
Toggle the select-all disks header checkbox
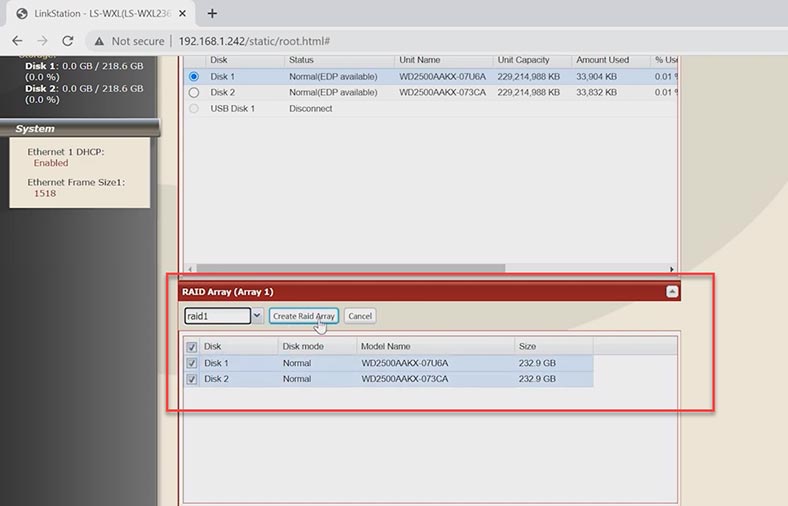pyautogui.click(x=191, y=347)
